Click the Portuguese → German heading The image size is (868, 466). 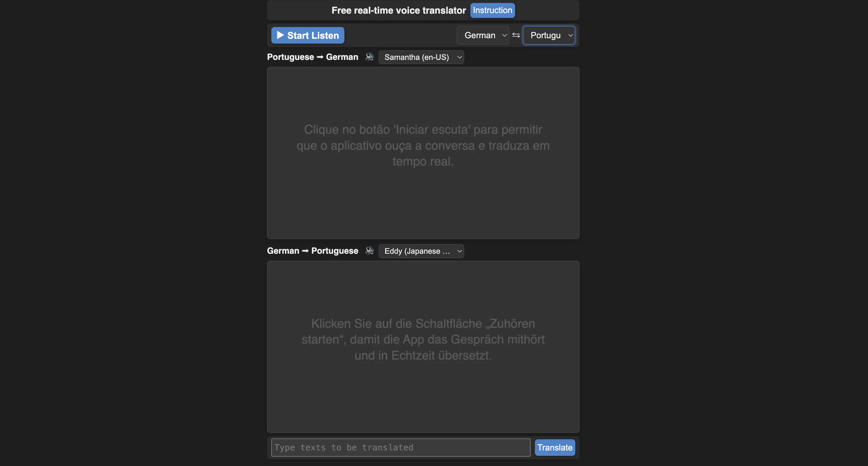tap(313, 57)
